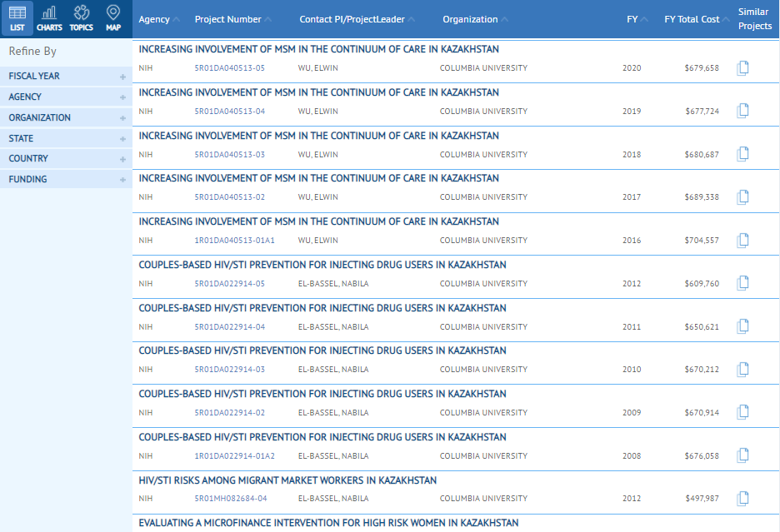This screenshot has width=780, height=532.
Task: Open the 2018 MSM Continuum of Care title
Action: tap(319, 136)
